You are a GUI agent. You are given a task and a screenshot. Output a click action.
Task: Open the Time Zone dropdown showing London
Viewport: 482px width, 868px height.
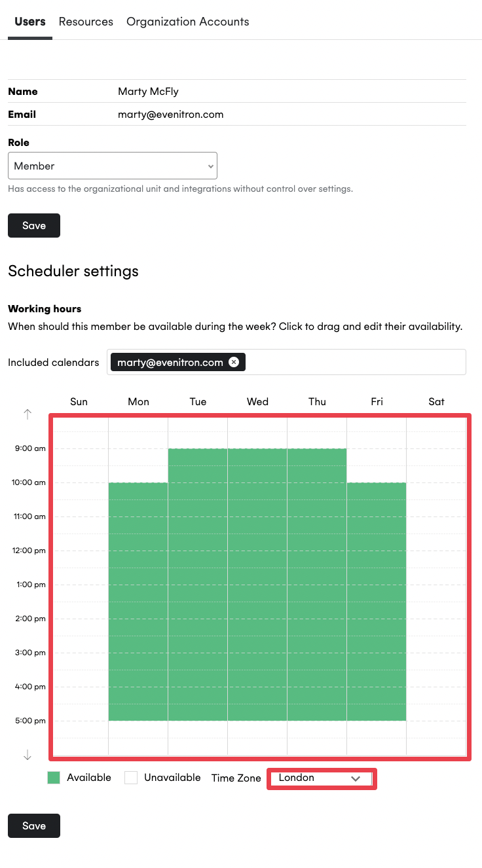tap(322, 778)
